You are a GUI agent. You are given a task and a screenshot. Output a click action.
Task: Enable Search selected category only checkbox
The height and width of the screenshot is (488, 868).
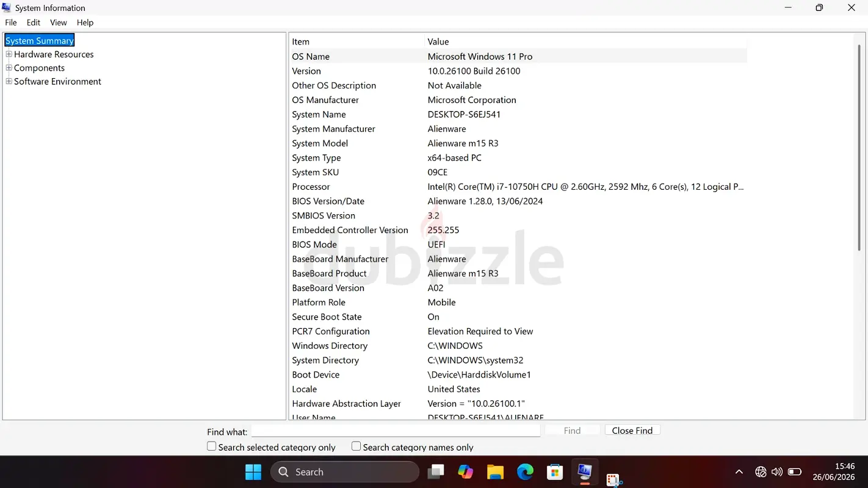click(212, 447)
